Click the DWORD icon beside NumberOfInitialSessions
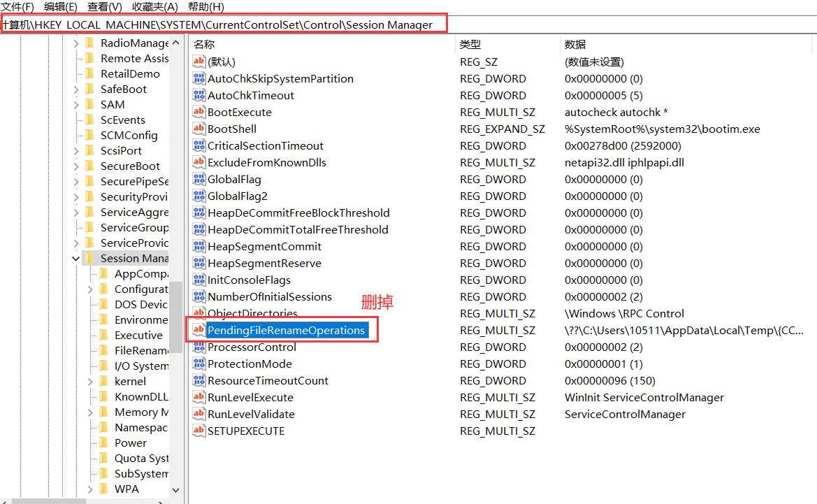This screenshot has height=504, width=817. pyautogui.click(x=198, y=296)
